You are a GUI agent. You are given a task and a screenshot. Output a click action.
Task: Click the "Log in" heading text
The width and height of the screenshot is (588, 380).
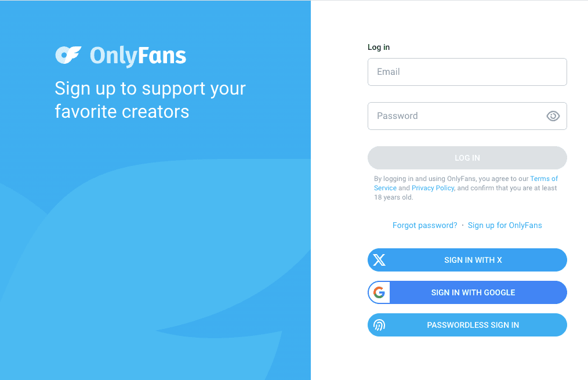pyautogui.click(x=378, y=47)
